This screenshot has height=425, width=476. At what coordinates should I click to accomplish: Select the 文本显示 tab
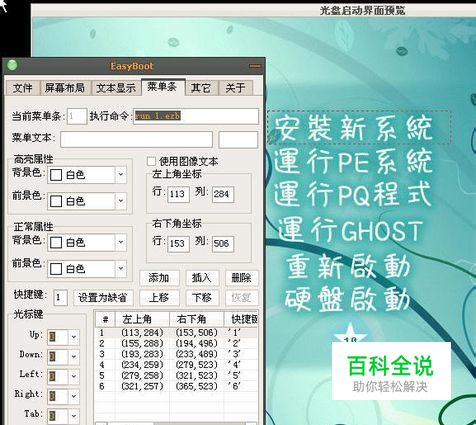point(116,88)
